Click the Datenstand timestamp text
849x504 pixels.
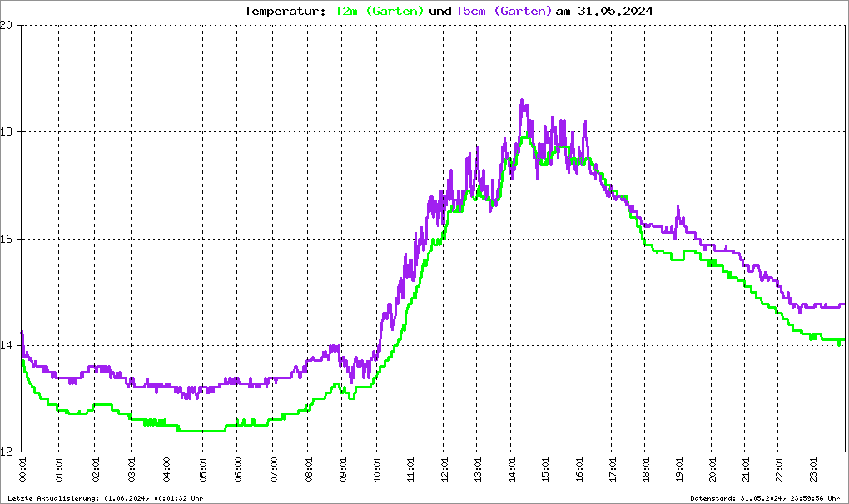tap(765, 498)
